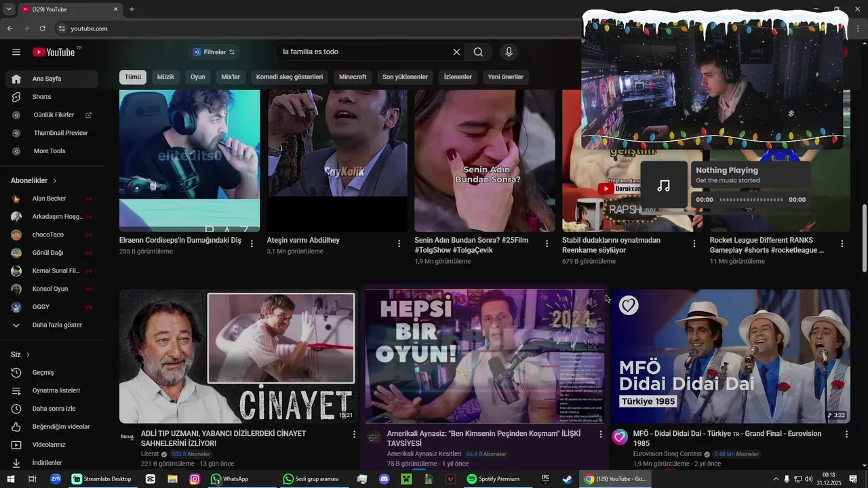
Task: Open the Amerikalı Aynasız Kesitleri channel link
Action: pos(424,454)
